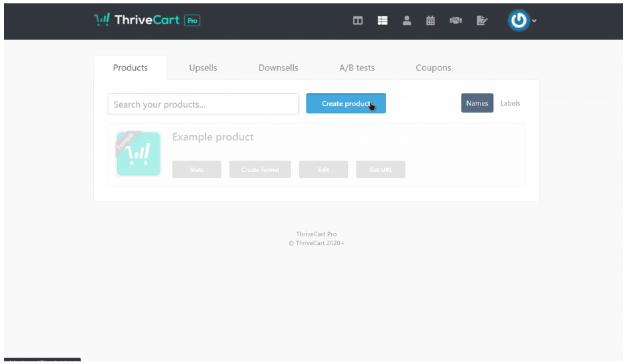Open the customers person icon
Image resolution: width=627 pixels, height=364 pixels.
click(x=407, y=20)
